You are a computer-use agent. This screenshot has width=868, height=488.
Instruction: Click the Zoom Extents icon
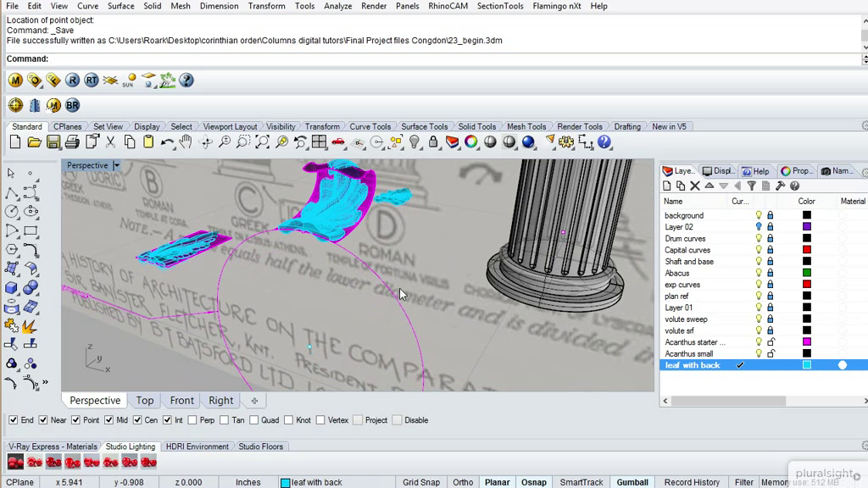[262, 142]
